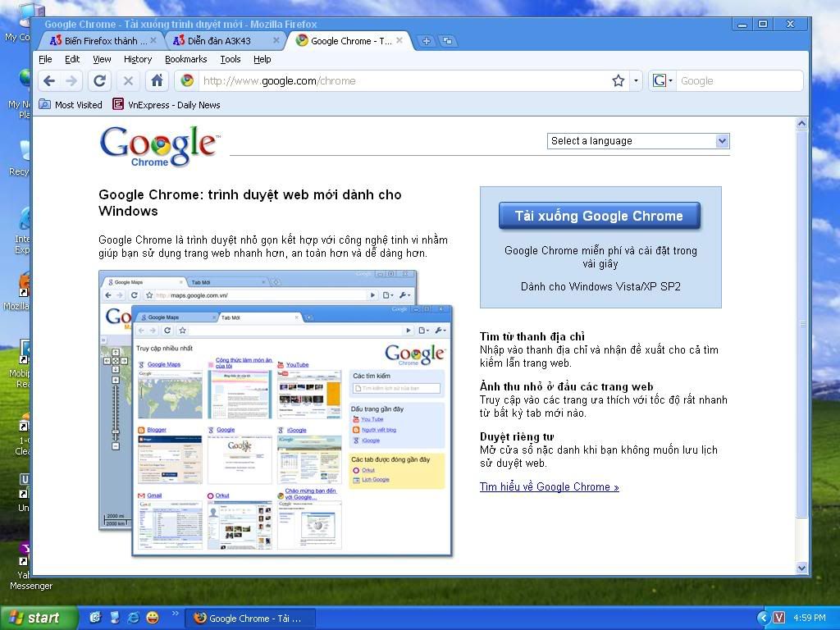Click the "Tìm từ thanh địa chỉ" heading
Screen dimensions: 840x630
[x=532, y=336]
